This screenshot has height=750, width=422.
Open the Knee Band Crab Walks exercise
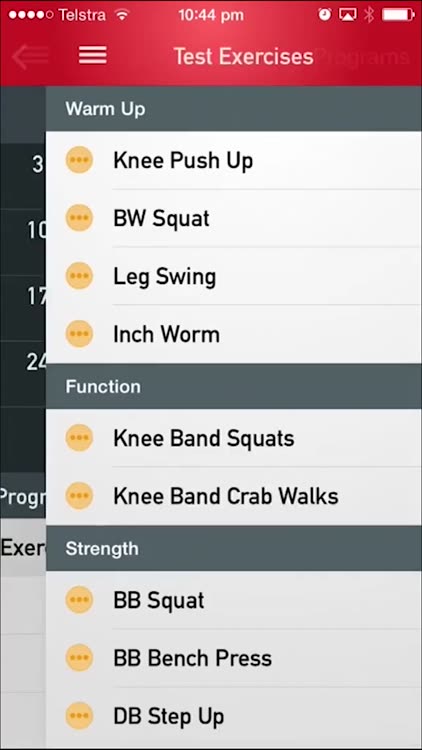(233, 496)
